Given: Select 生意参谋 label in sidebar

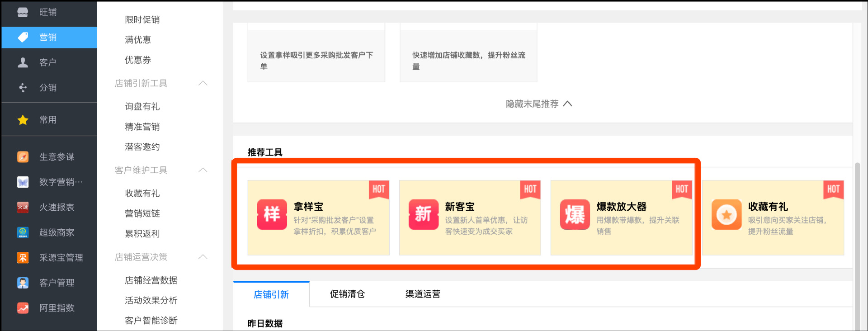Looking at the screenshot, I should pos(57,156).
